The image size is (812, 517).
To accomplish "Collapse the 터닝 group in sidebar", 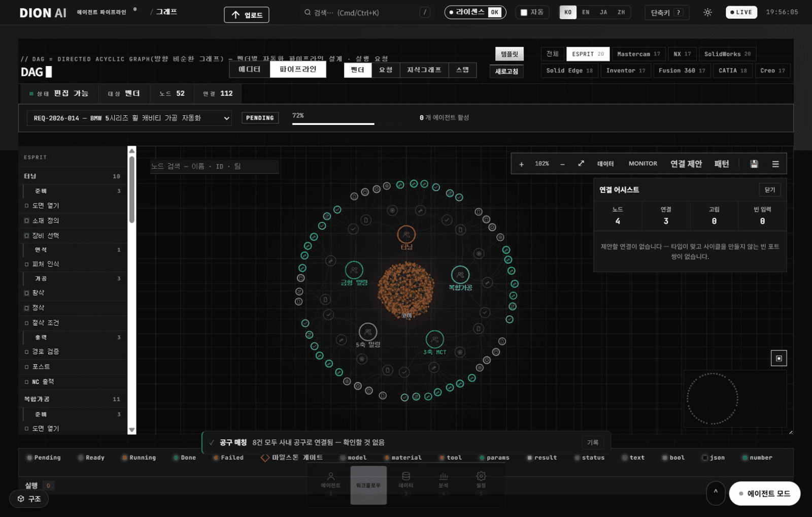I will click(x=73, y=176).
